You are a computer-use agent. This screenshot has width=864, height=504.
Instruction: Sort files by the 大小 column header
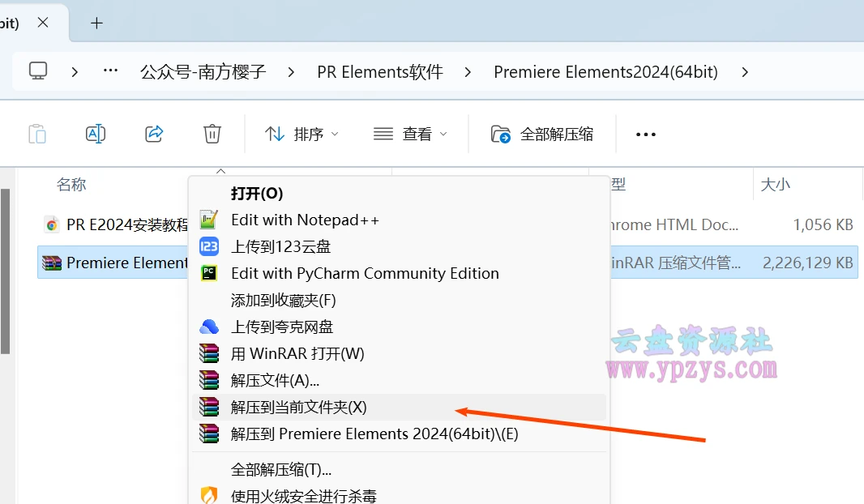point(776,184)
